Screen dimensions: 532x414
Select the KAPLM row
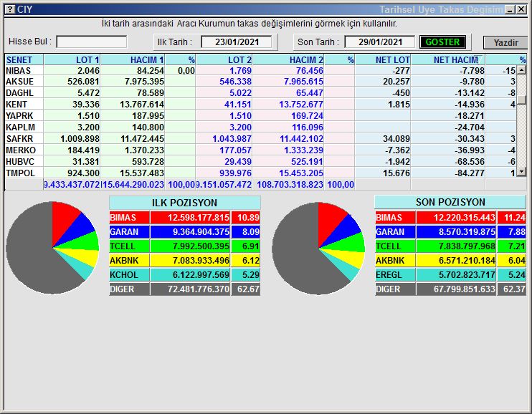tap(260, 127)
